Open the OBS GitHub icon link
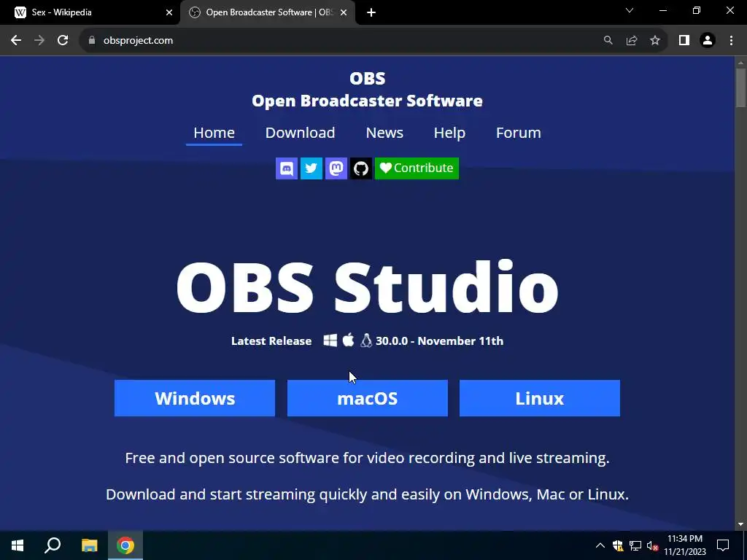Image resolution: width=747 pixels, height=560 pixels. (360, 168)
